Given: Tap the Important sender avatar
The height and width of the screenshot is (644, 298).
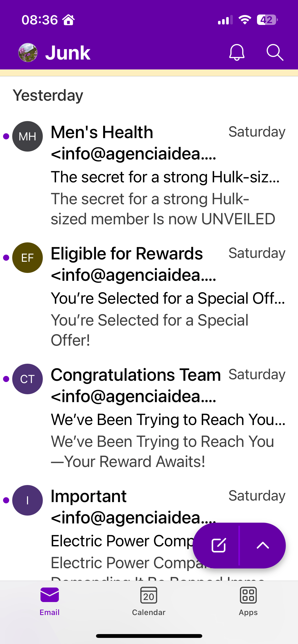Looking at the screenshot, I should (28, 500).
